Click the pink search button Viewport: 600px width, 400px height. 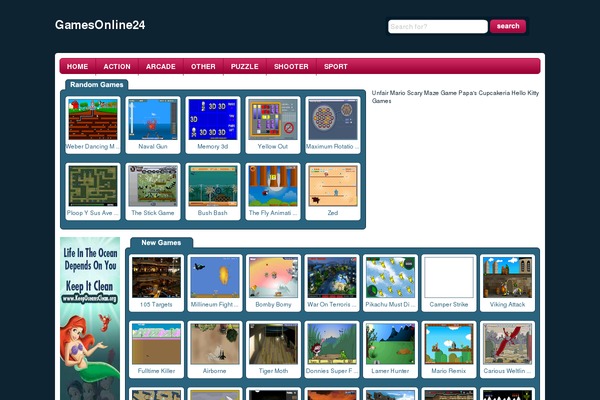[508, 26]
